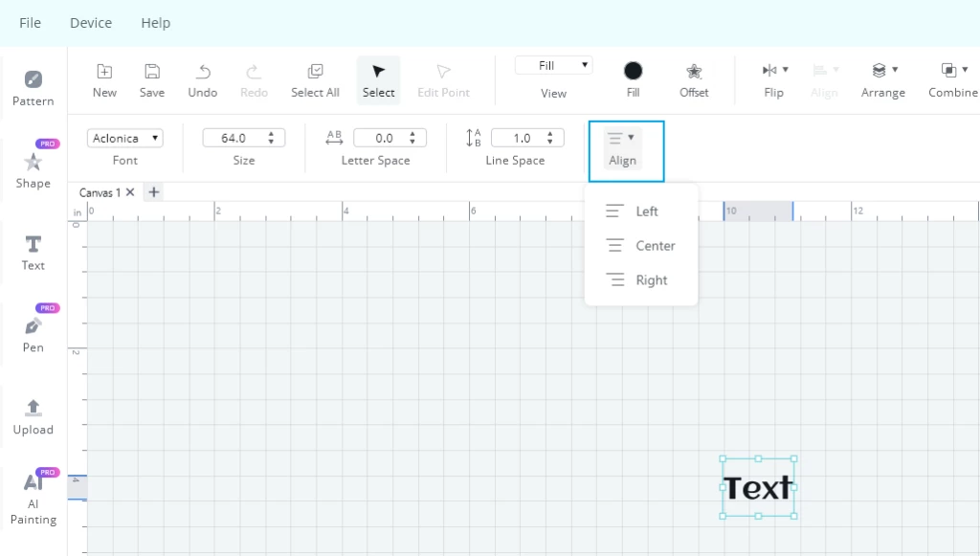Choose Center text alignment
The height and width of the screenshot is (556, 980).
pos(640,246)
